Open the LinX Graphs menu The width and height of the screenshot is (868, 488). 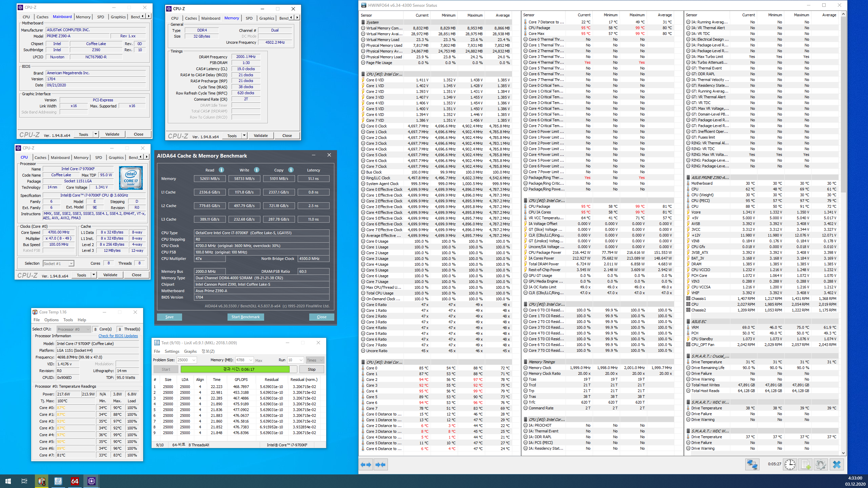click(190, 351)
